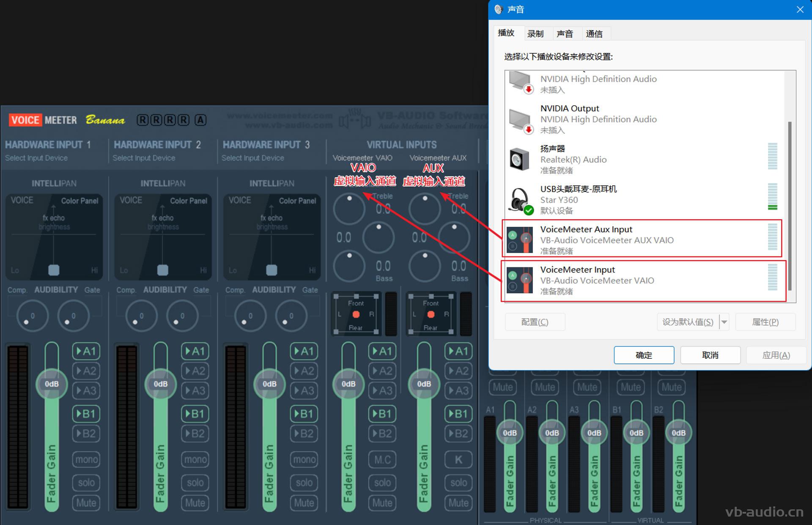Image resolution: width=812 pixels, height=525 pixels.
Task: Click the second R recorder indicator in header
Action: [156, 120]
